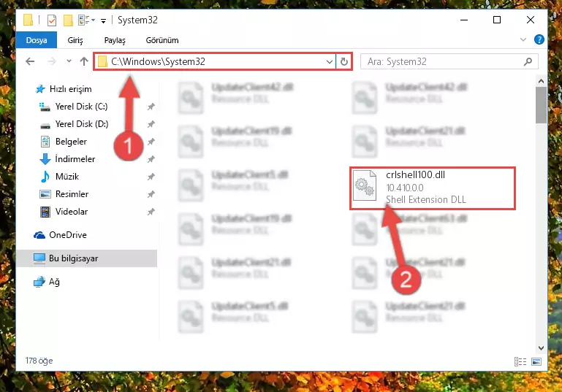This screenshot has width=562, height=392.
Task: Click the 178 öğe status bar text
Action: (x=39, y=361)
